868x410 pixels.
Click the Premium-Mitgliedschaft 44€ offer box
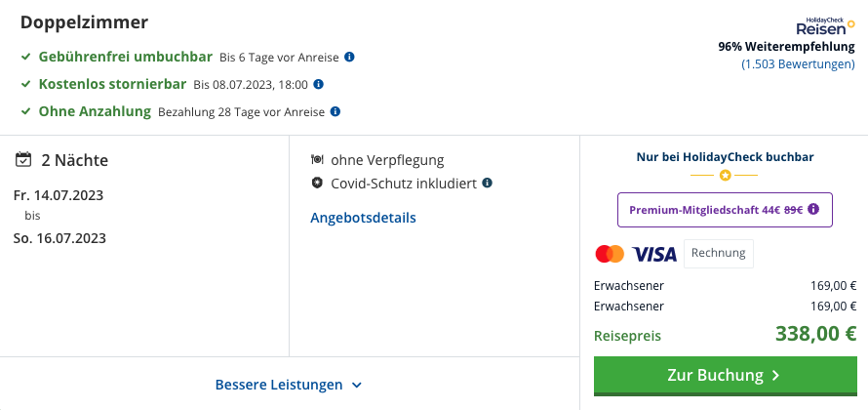tap(726, 210)
